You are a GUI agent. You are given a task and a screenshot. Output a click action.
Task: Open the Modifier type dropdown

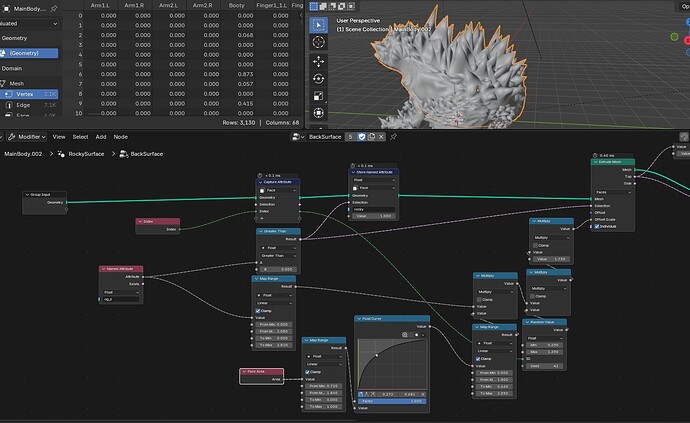(27, 137)
